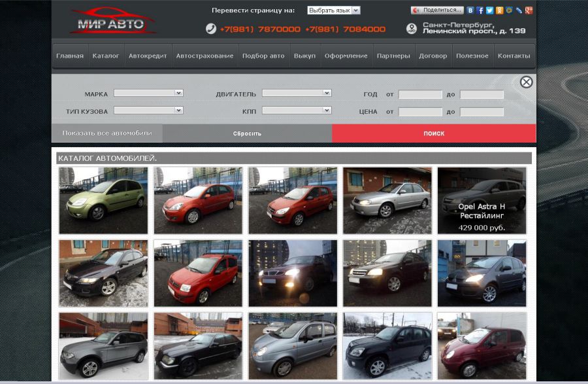Viewport: 588px width, 384px height.
Task: Click the phone handset icon
Action: 211,29
